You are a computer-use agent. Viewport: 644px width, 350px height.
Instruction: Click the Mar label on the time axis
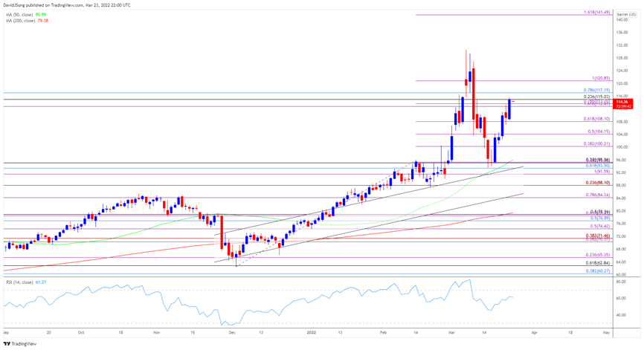tap(451, 333)
